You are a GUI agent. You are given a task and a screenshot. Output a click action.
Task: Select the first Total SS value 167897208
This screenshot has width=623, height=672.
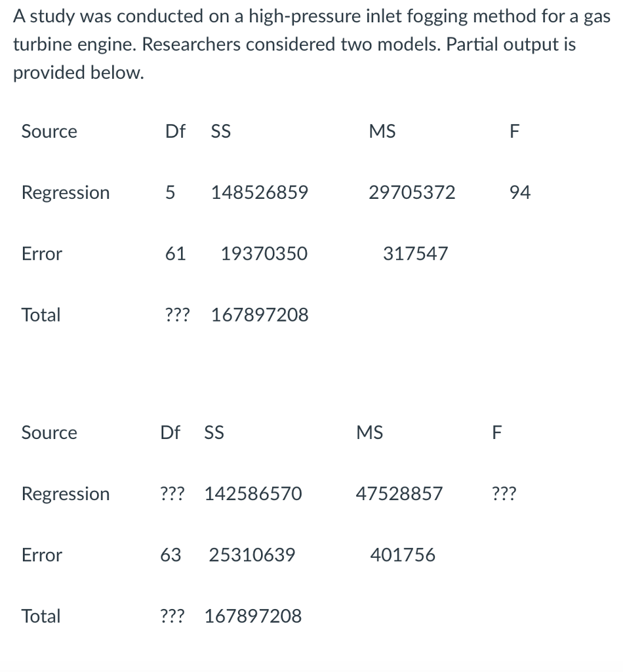[260, 315]
